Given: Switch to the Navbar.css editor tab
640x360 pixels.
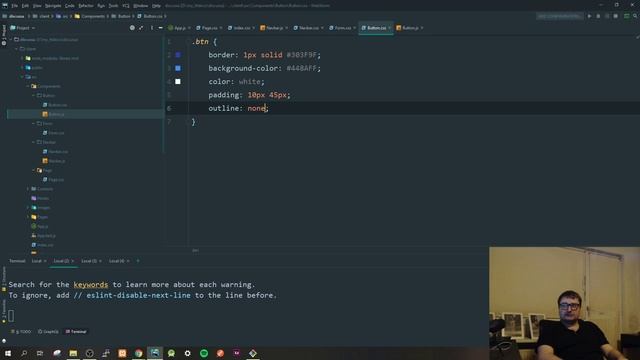Looking at the screenshot, I should 309,28.
